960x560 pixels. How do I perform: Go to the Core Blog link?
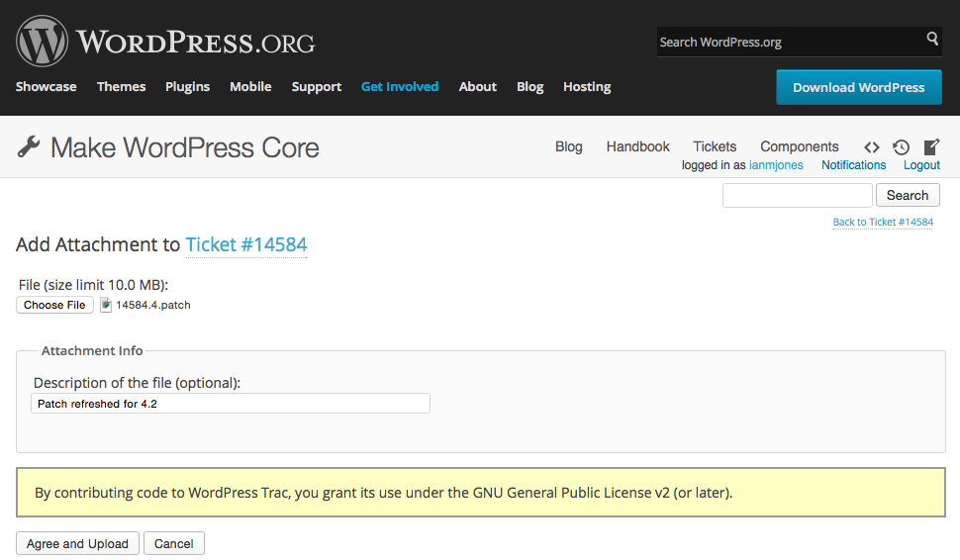pyautogui.click(x=569, y=146)
